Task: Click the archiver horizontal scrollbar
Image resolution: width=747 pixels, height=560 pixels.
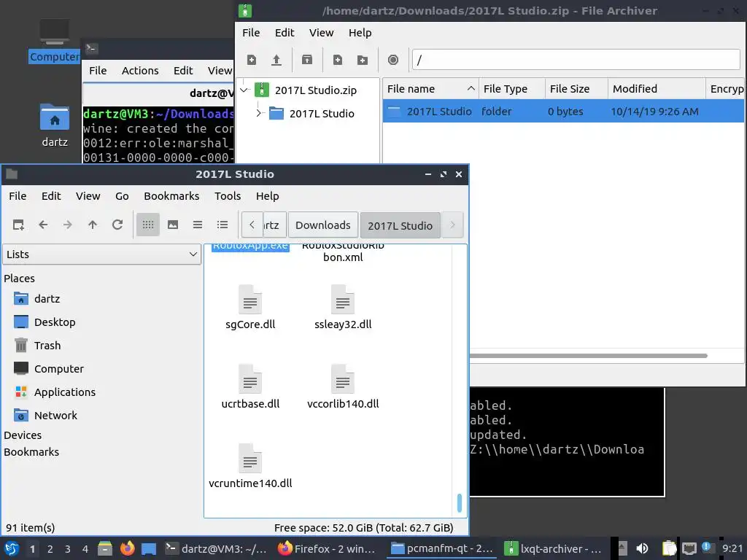Action: tap(589, 356)
